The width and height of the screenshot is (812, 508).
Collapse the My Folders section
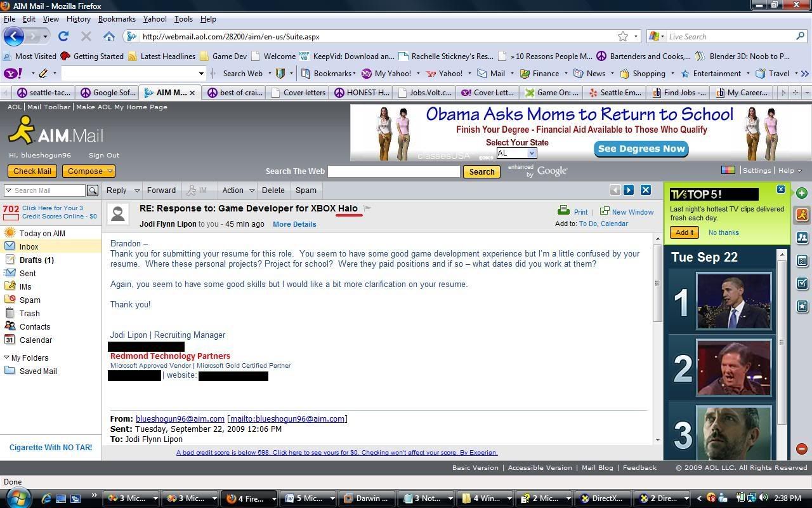click(x=6, y=358)
